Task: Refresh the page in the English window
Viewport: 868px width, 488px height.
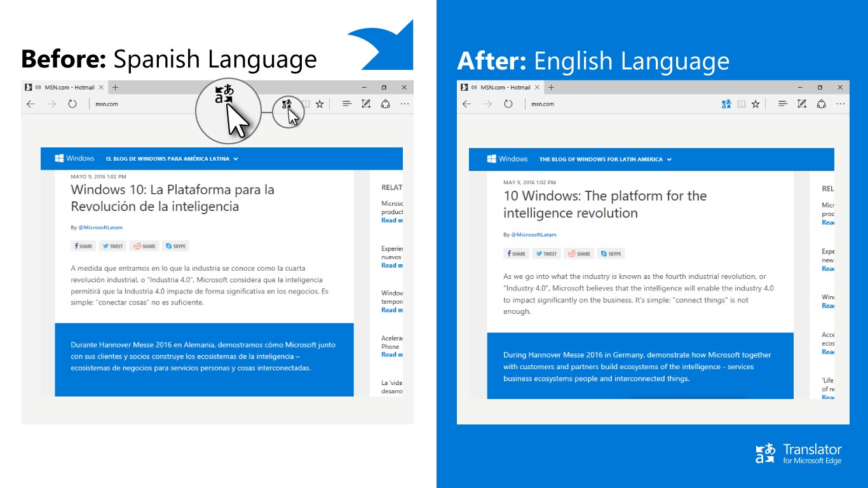Action: pyautogui.click(x=508, y=104)
